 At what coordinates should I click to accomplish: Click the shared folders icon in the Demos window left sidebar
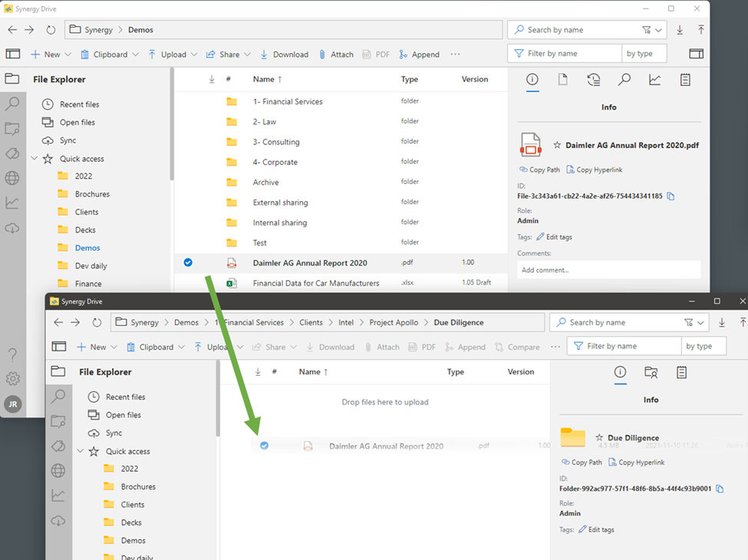(12, 128)
